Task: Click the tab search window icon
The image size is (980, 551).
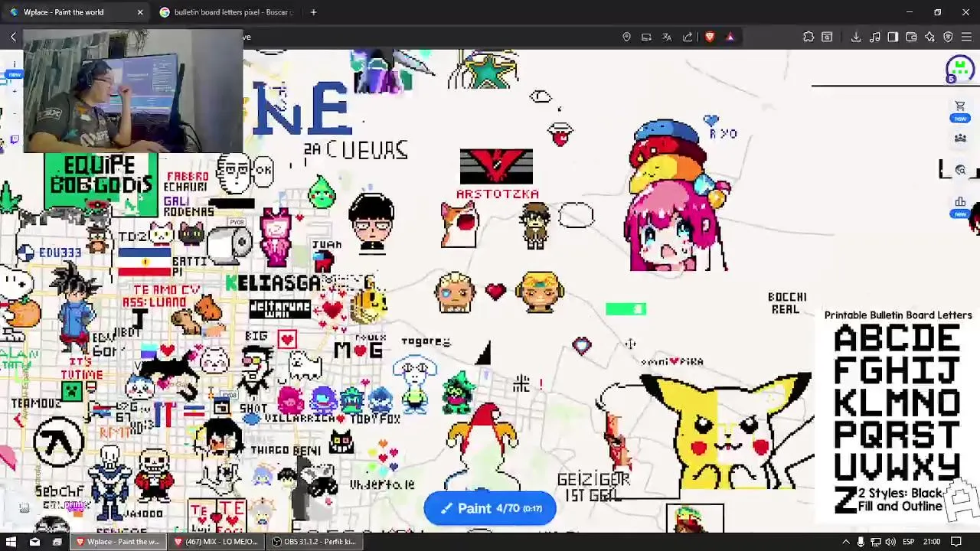Action: 827,37
